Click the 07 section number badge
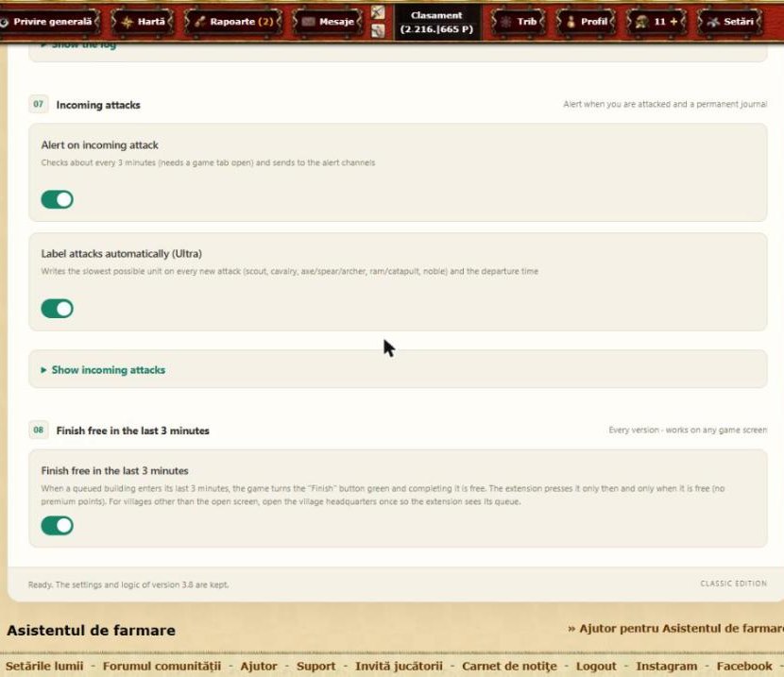Screen dimensions: 784x677 pyautogui.click(x=39, y=104)
